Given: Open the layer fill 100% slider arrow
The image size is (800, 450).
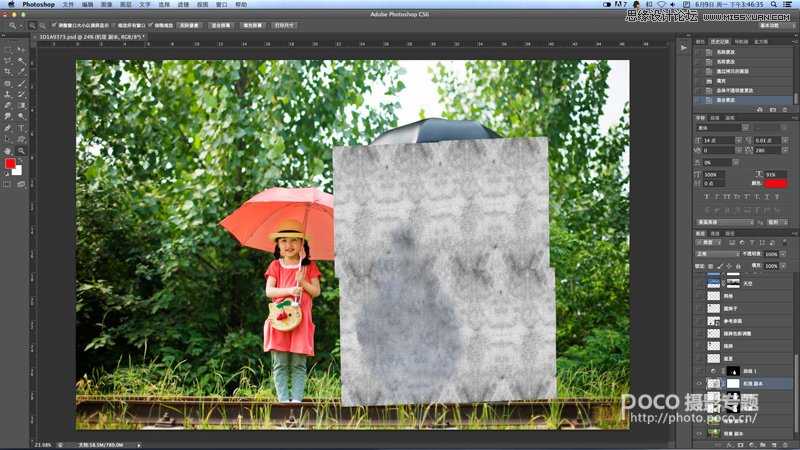Looking at the screenshot, I should (x=783, y=266).
